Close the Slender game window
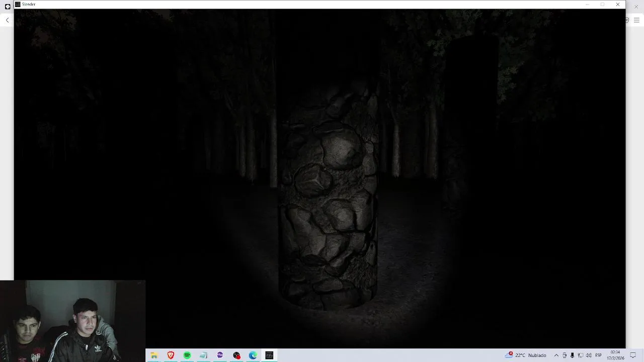The image size is (644, 362). tap(618, 5)
